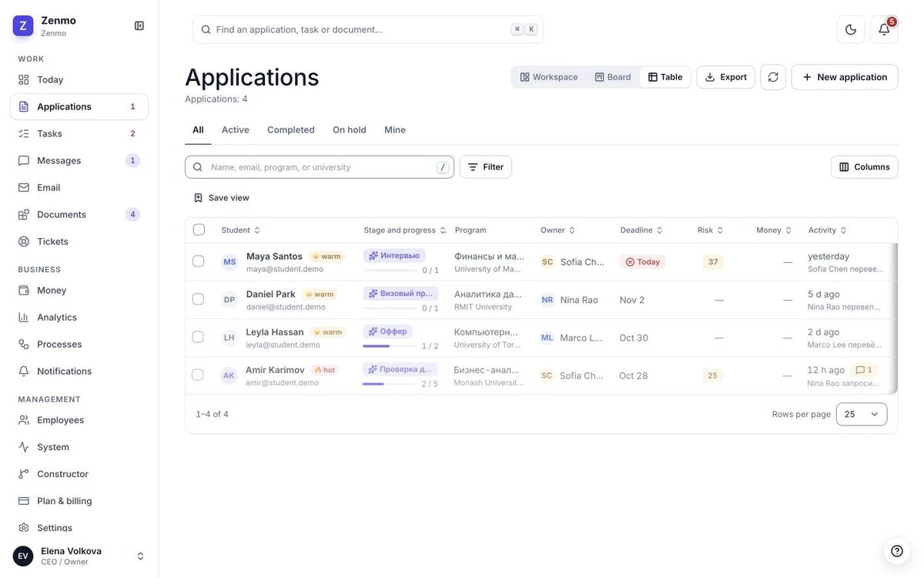924x578 pixels.
Task: Open Today in sidebar
Action: [x=79, y=79]
